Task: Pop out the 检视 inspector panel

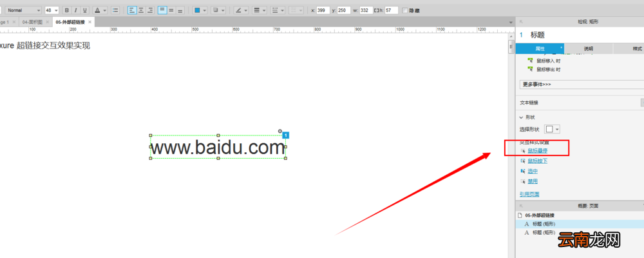Action: (521, 21)
